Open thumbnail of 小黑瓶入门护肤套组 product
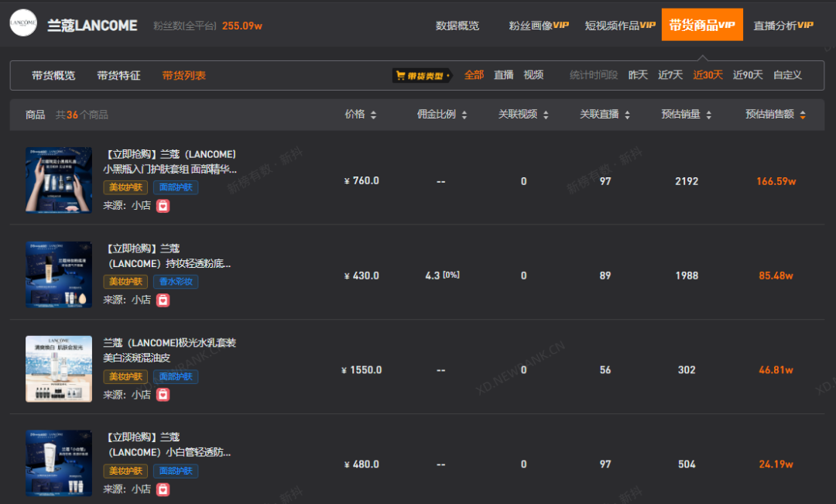Screen dimensions: 836x504 point(59,180)
